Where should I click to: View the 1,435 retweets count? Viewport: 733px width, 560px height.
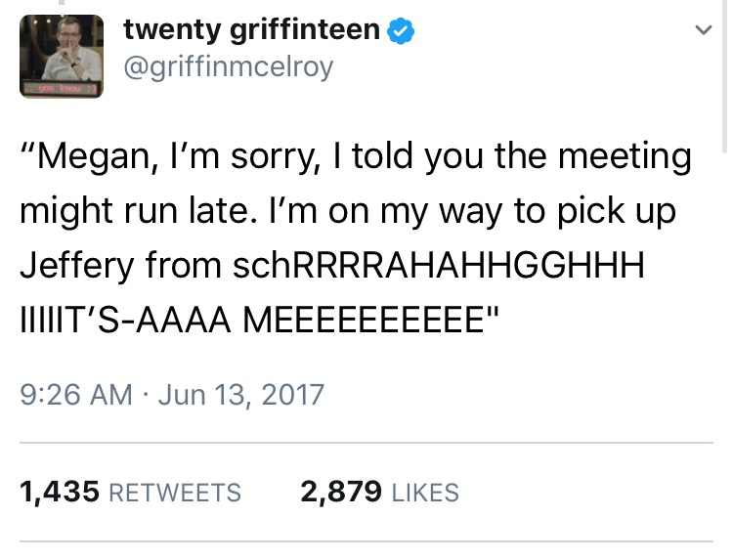click(x=60, y=492)
